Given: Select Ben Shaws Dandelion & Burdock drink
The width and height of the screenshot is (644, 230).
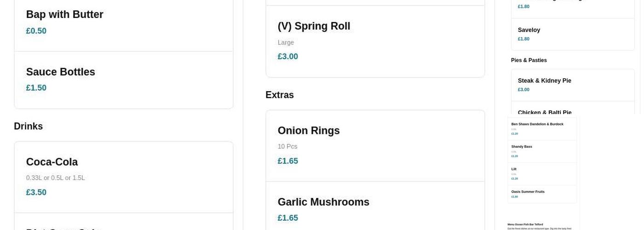Looking at the screenshot, I should pyautogui.click(x=542, y=129).
